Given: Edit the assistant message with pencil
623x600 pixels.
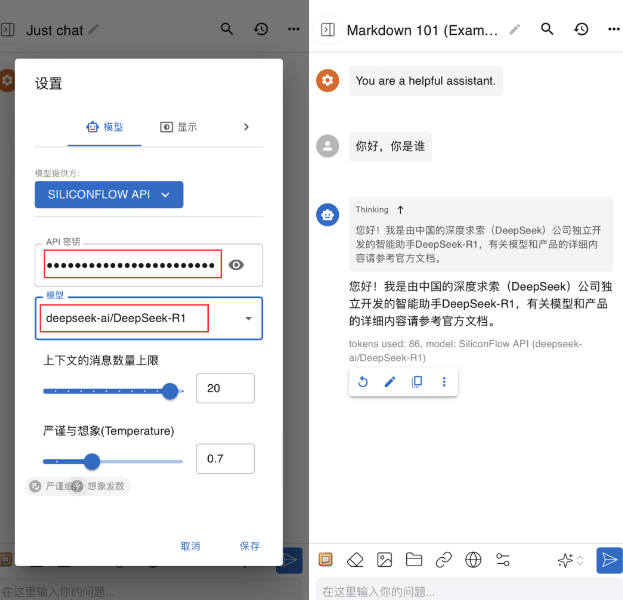Looking at the screenshot, I should pos(390,382).
